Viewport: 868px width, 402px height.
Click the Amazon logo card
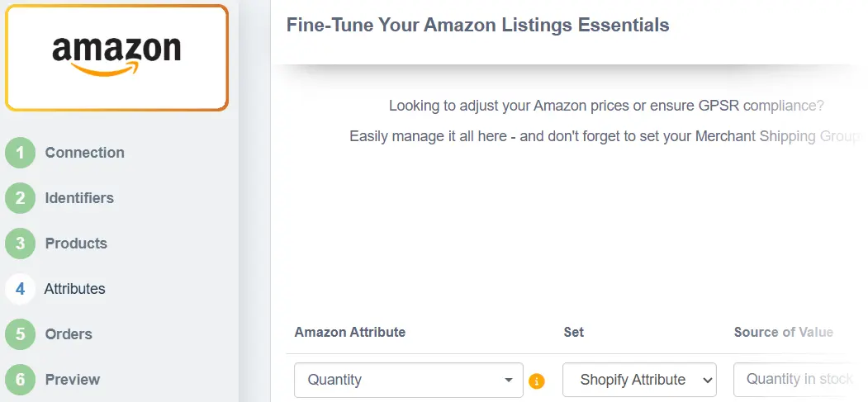click(x=116, y=58)
